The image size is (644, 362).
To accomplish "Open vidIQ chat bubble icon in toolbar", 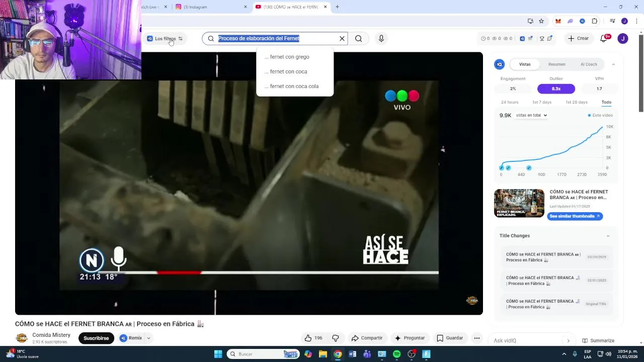I will pyautogui.click(x=549, y=38).
